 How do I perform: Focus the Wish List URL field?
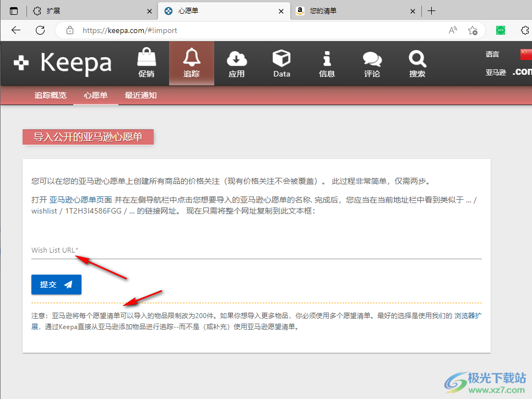pyautogui.click(x=257, y=250)
